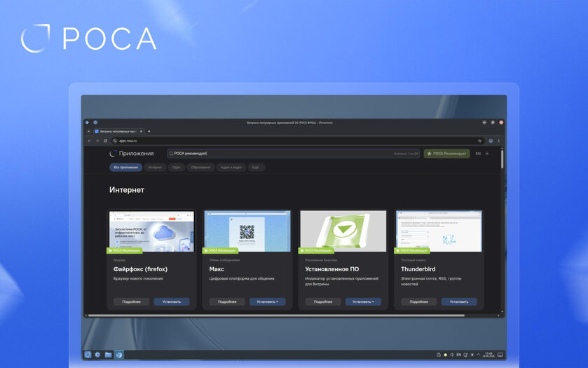Click the EN keyboard layout indicator in tray
588x368 pixels.
(458, 355)
